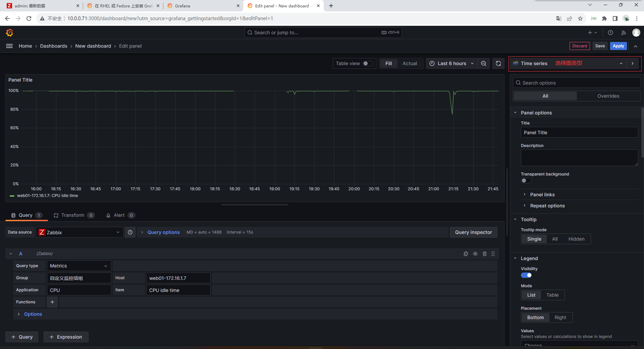Viewport: 644px width, 349px height.
Task: Click the Grafana logo icon
Action: (9, 33)
